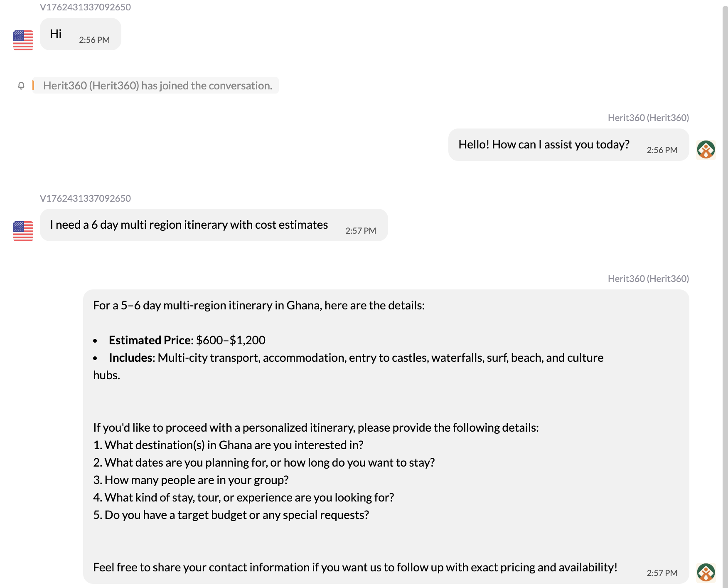
Task: Click the visitor ID above the itinerary request
Action: click(85, 198)
